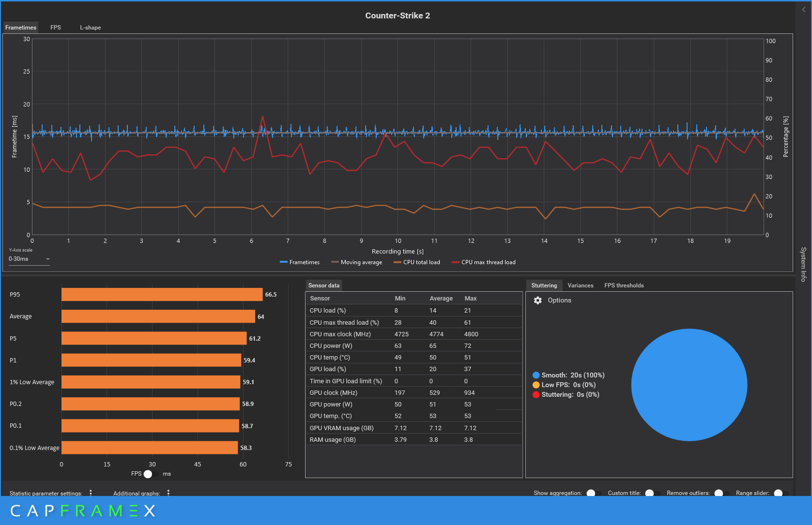The width and height of the screenshot is (812, 525).
Task: Toggle the CPU total load legend entry
Action: point(417,262)
